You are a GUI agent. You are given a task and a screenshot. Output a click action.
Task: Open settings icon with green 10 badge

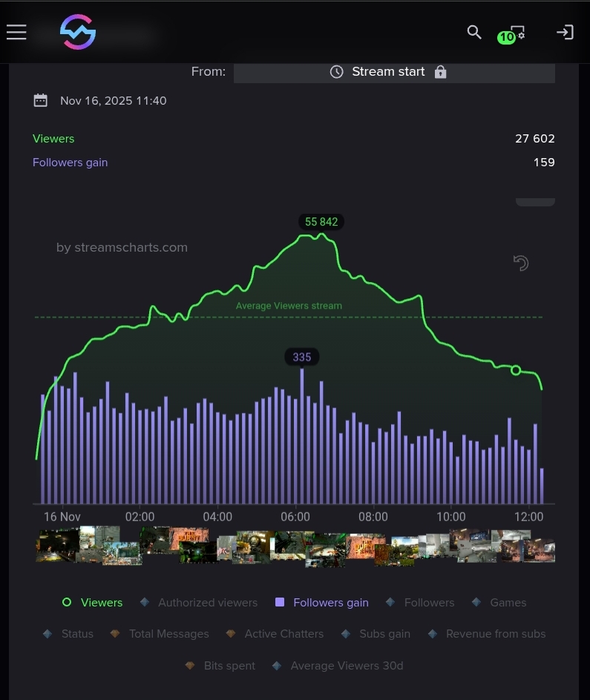point(512,34)
